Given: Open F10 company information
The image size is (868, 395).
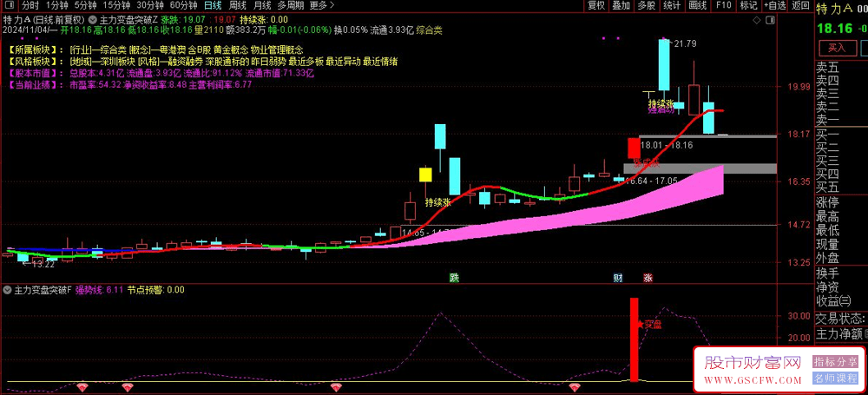Looking at the screenshot, I should pyautogui.click(x=723, y=5).
